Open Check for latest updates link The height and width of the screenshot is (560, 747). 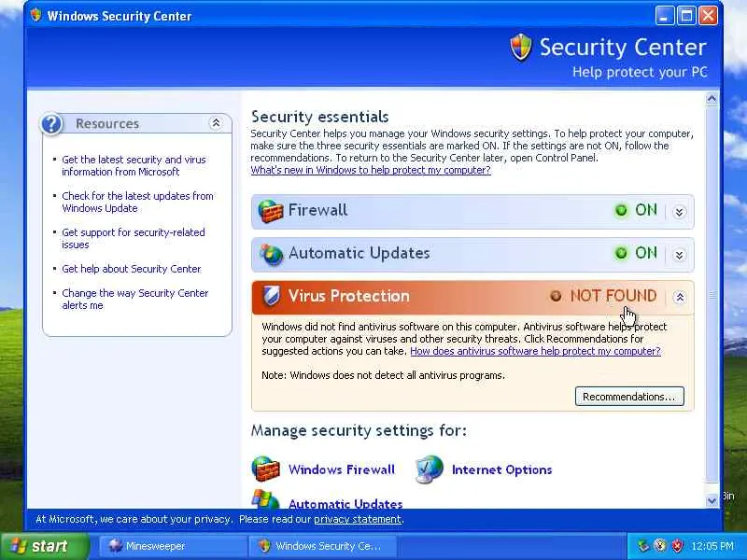[137, 202]
